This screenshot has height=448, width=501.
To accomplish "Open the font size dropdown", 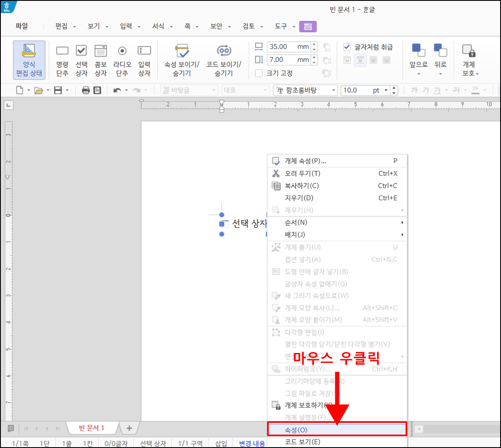I will tap(386, 90).
